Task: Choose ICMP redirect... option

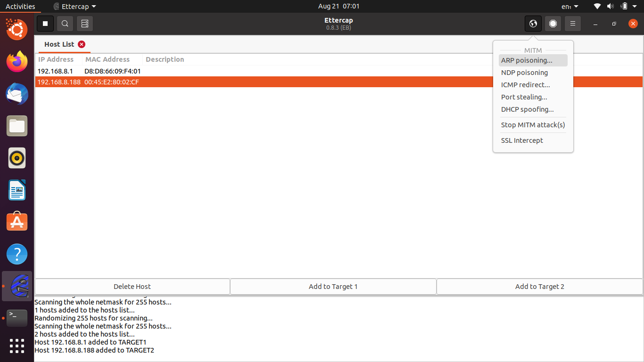Action: pyautogui.click(x=533, y=85)
